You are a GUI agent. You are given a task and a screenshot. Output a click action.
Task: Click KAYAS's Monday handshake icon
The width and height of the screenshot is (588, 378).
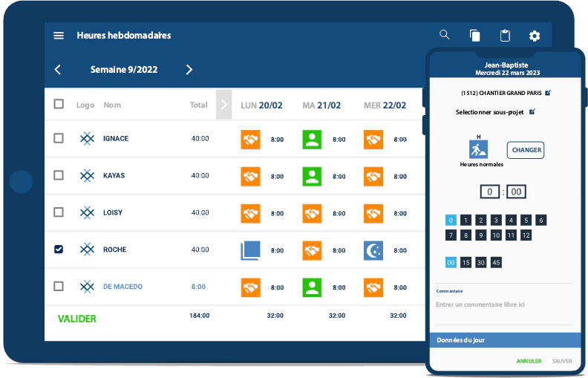point(250,176)
